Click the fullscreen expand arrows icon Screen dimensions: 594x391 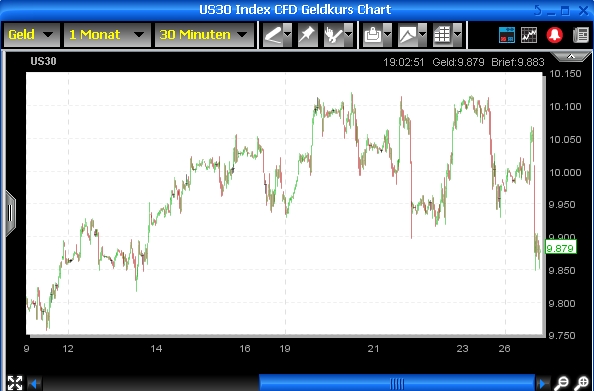click(x=15, y=383)
